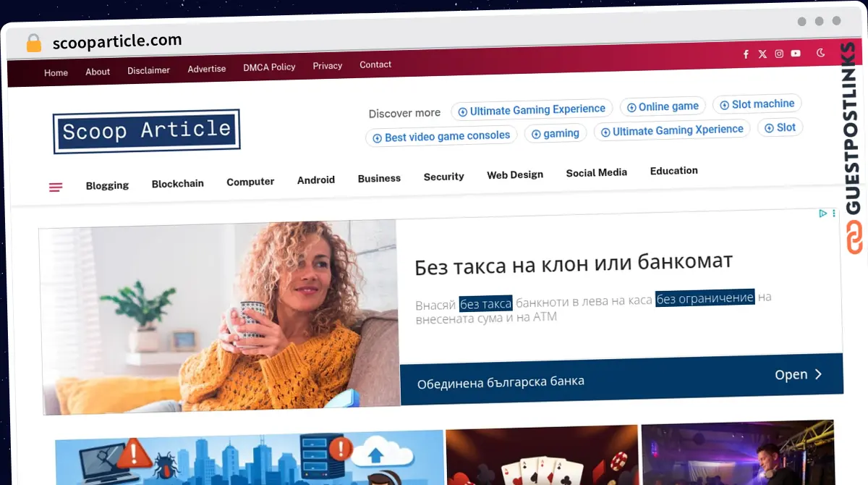Open the ad options three-dot icon
This screenshot has height=485, width=868.
click(x=833, y=214)
